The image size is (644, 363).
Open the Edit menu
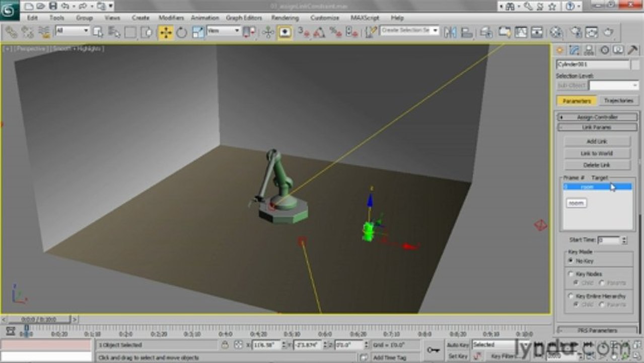32,18
